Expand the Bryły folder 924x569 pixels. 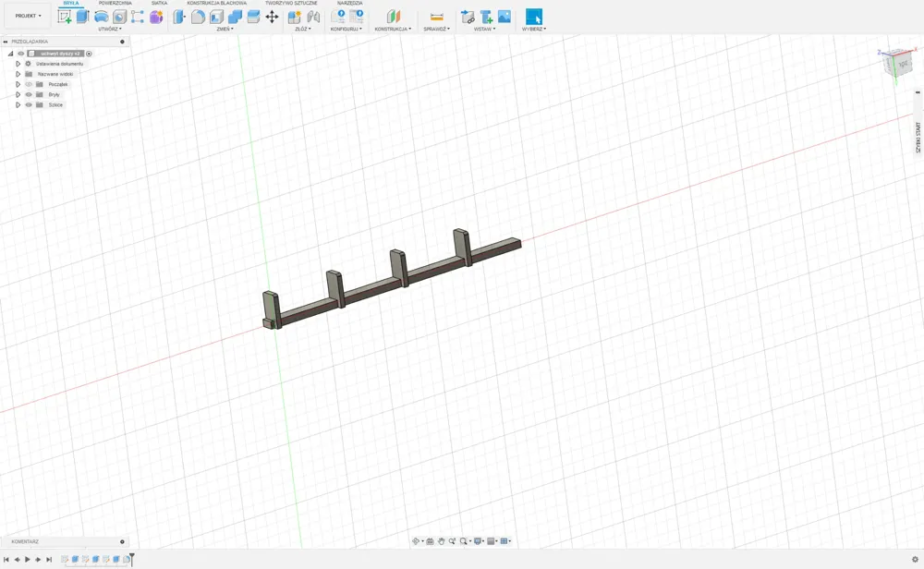pos(18,94)
